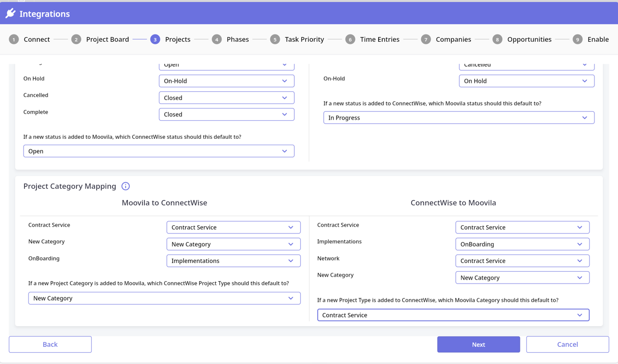This screenshot has height=364, width=618.
Task: Click step 6 Time Entries number icon
Action: (x=350, y=39)
